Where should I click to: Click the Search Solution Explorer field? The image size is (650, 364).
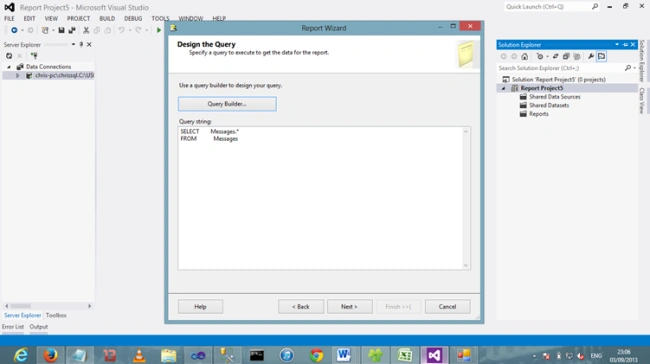click(x=561, y=68)
